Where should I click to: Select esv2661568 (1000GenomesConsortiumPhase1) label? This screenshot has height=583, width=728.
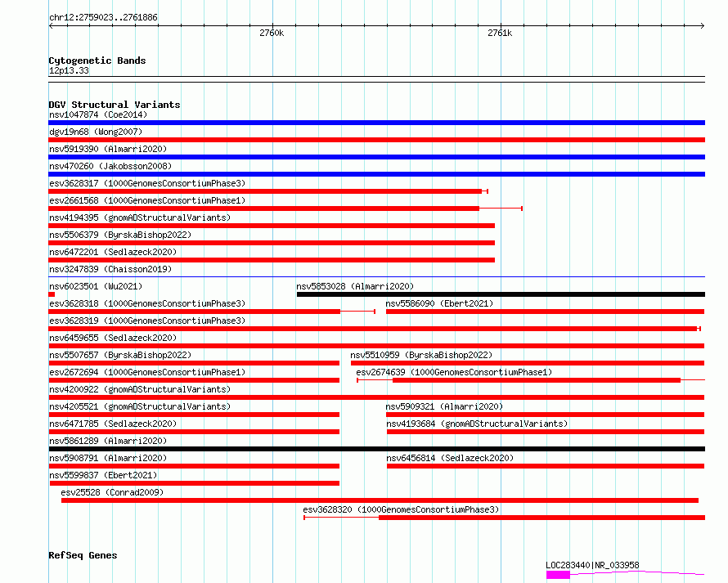147,200
